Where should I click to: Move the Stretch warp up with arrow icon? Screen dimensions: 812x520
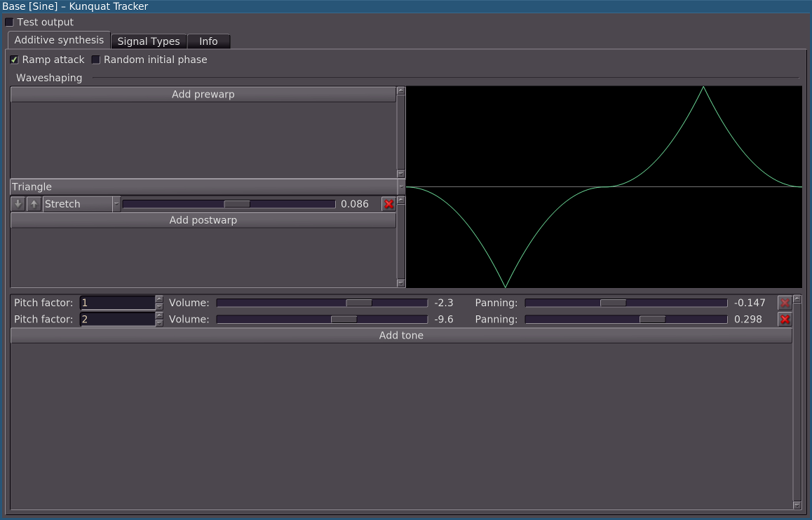point(34,204)
